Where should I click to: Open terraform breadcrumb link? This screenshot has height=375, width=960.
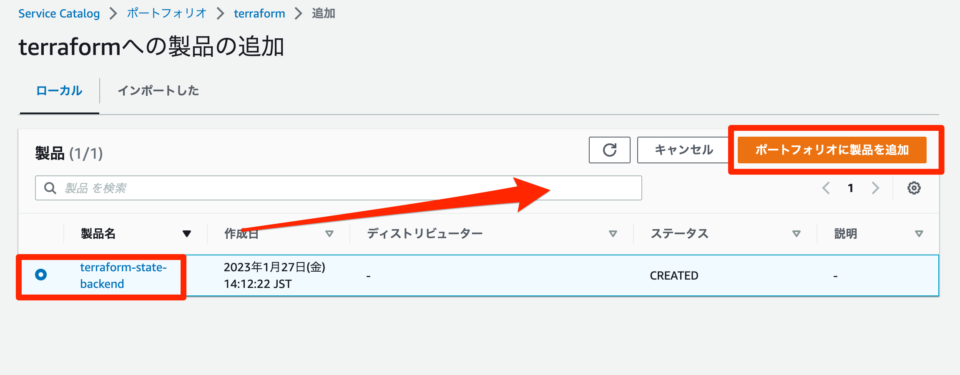[x=260, y=14]
